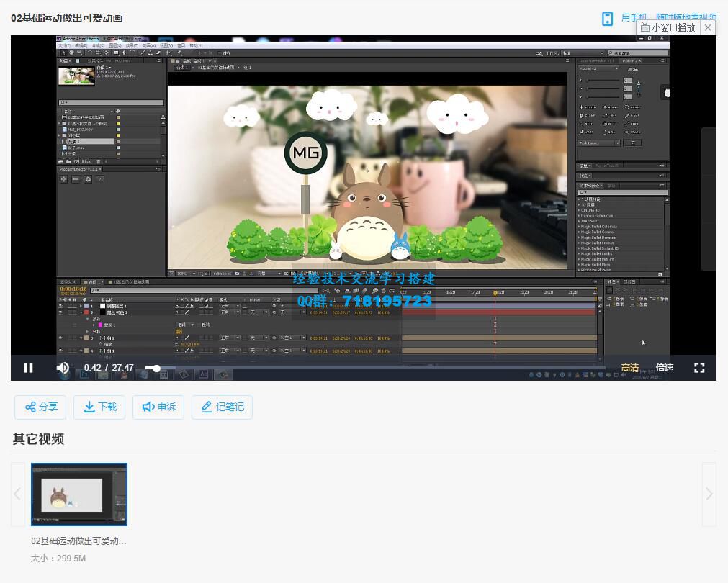
Task: Click the playback progress slider handle
Action: point(156,368)
